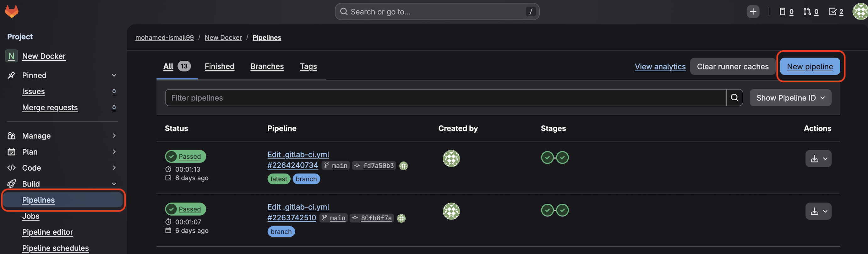Open Issues in the sidebar

[x=33, y=91]
